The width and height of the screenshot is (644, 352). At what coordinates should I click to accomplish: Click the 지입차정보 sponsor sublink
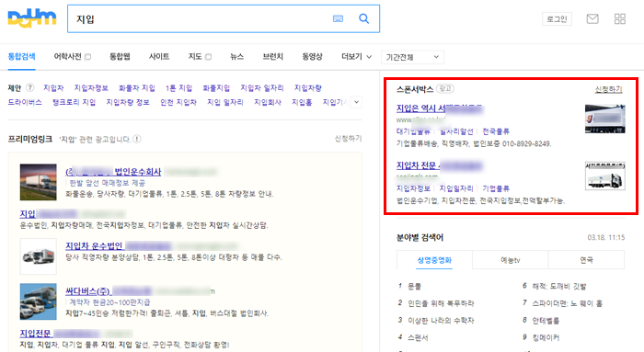[413, 188]
